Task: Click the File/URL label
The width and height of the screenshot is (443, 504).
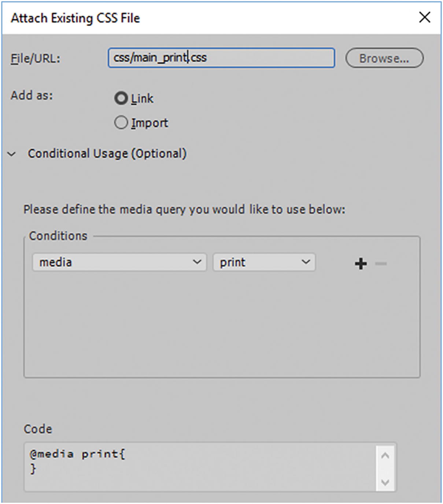Action: [35, 59]
